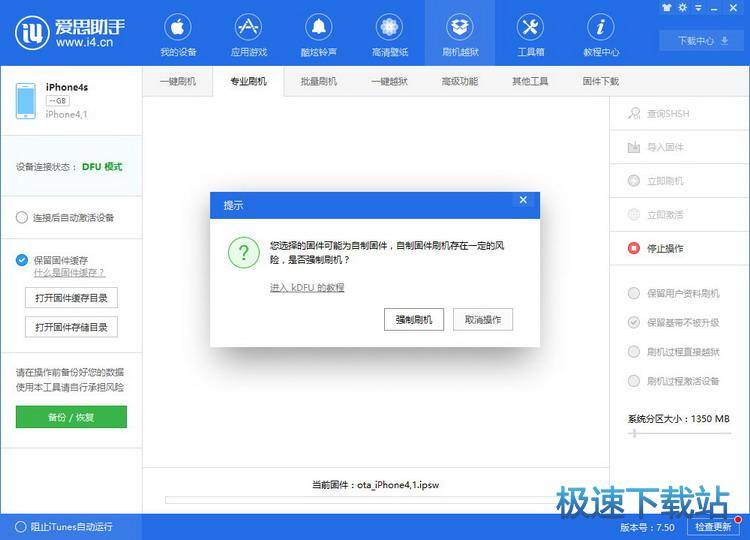This screenshot has width=750, height=540.
Task: Open the title bar dropdown menu icon
Action: click(698, 8)
